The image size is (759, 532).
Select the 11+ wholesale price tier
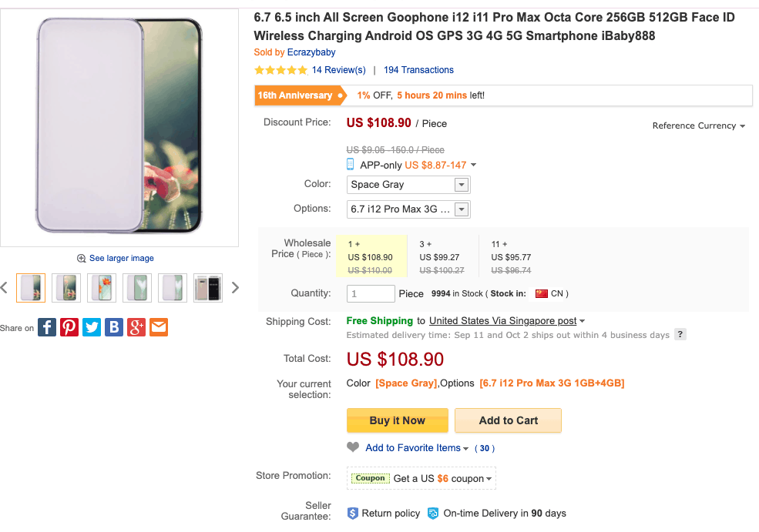(x=512, y=257)
